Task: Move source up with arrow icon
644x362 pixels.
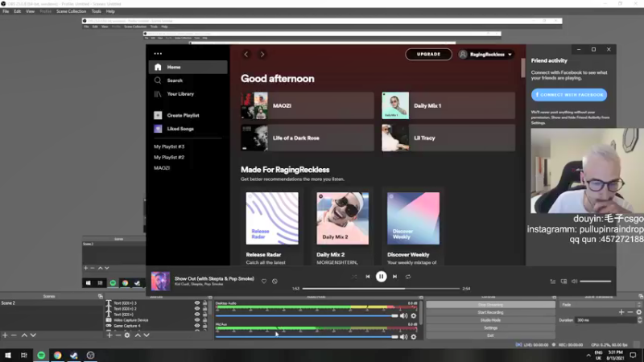Action: tap(138, 335)
